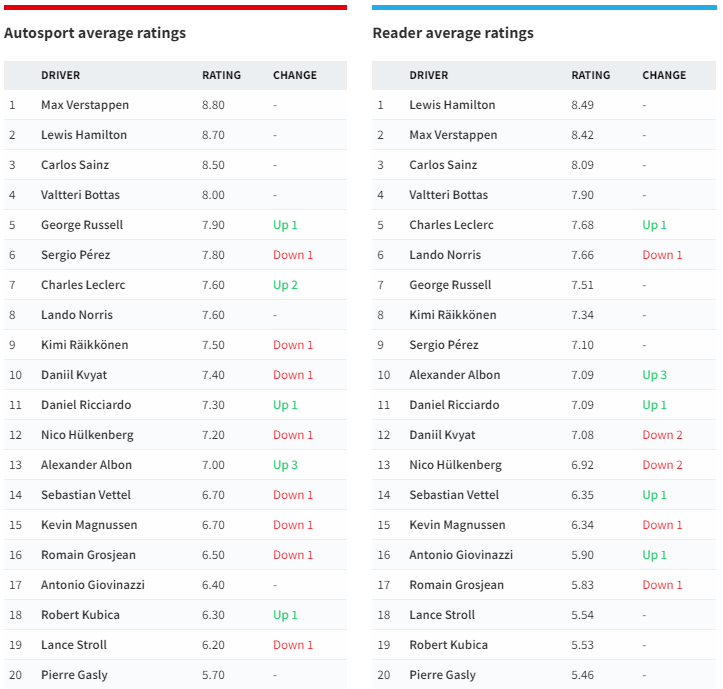The image size is (723, 689).
Task: Click Lewis Hamilton's 8.49 reader rating
Action: pos(582,105)
